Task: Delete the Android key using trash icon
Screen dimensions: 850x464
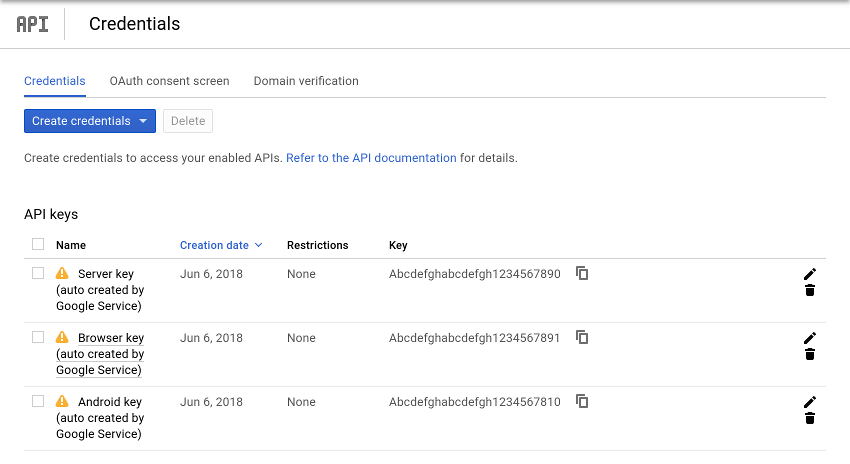Action: point(810,418)
